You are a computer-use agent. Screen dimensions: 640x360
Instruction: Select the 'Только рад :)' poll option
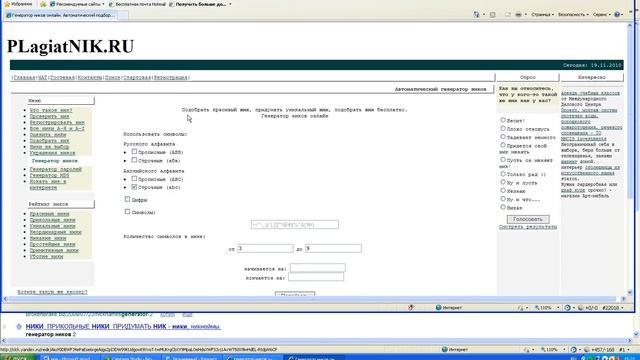tap(503, 174)
